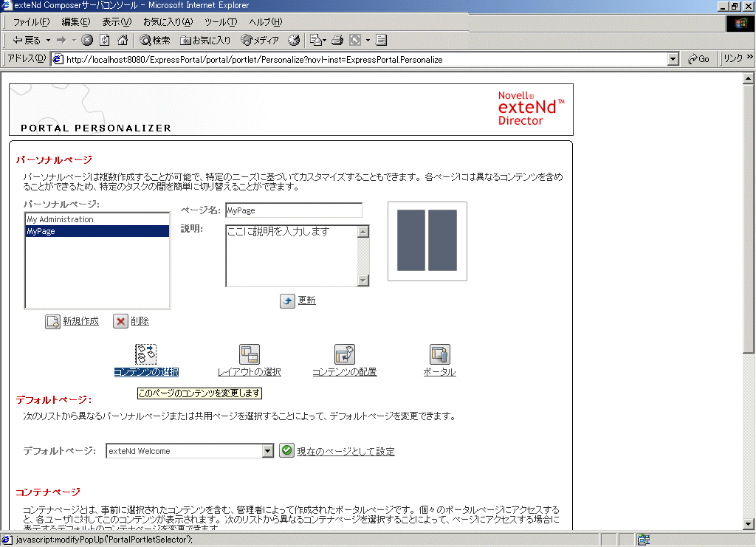Select MyPage in the personal pages list
The height and width of the screenshot is (547, 756).
(x=97, y=231)
